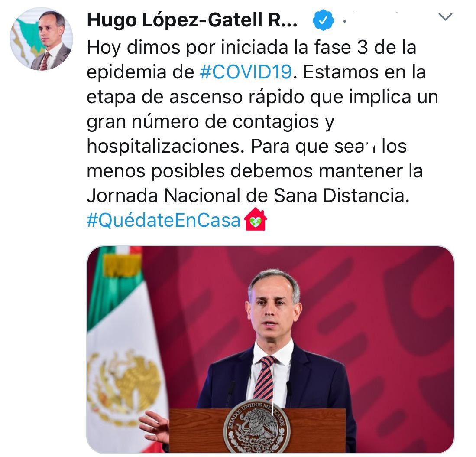
Task: Click the red house heart emoji
Action: coord(256,219)
